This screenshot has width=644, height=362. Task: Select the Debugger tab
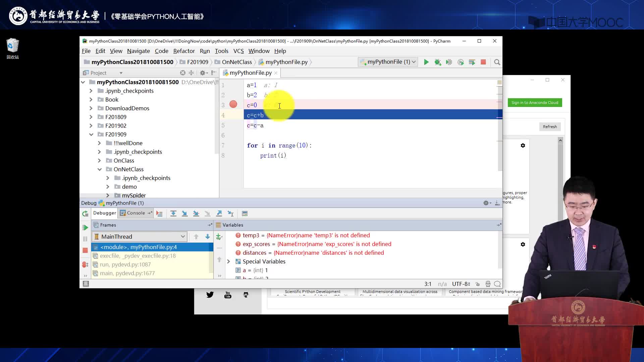tap(104, 213)
